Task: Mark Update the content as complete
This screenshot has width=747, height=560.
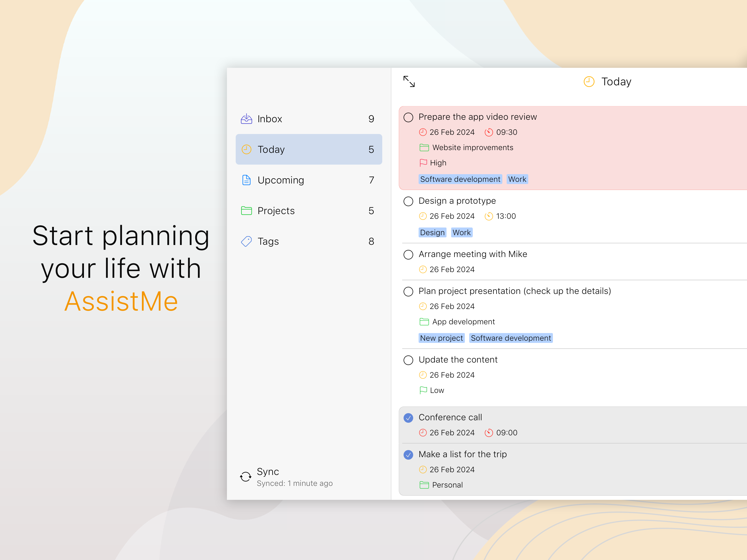Action: (x=408, y=360)
